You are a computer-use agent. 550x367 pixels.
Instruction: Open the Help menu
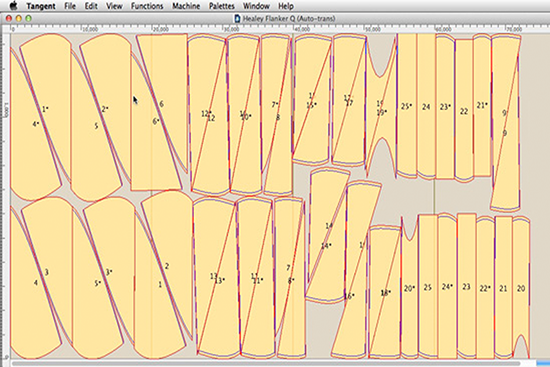[286, 6]
